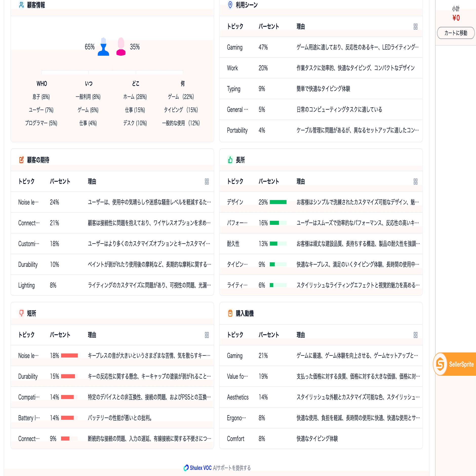Click the ライティ… 6% strengths row
Screen dimensions: 476x476
321,285
